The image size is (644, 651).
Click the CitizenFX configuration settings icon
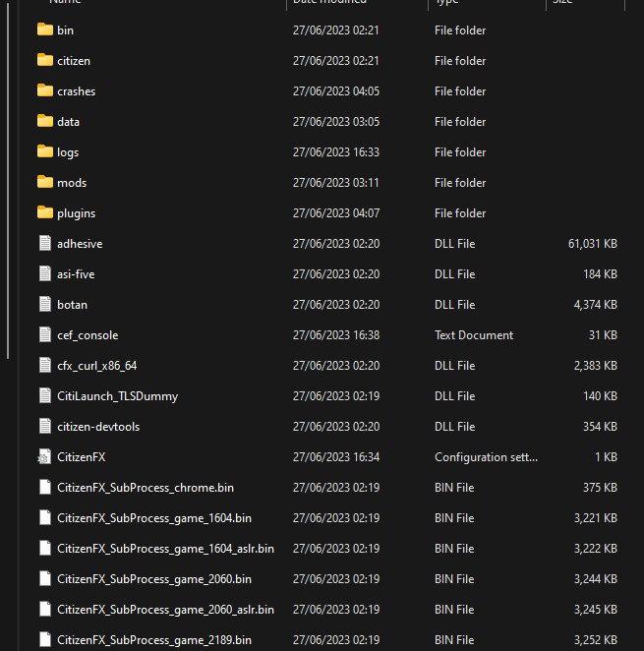tap(44, 456)
